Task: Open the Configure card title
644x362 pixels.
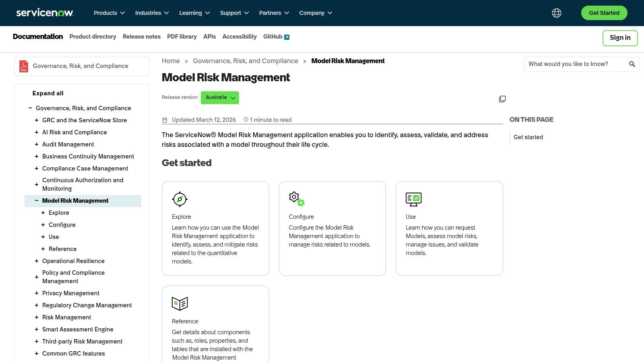Action: 301,217
